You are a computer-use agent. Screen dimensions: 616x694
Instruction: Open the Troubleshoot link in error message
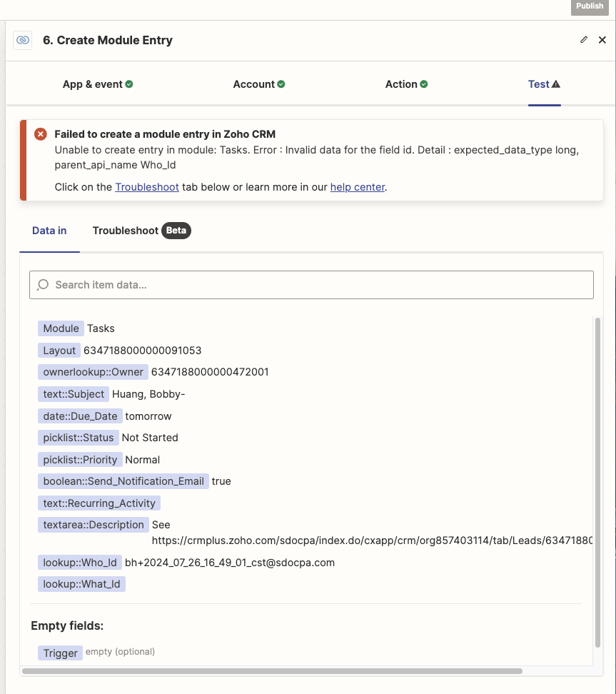pos(147,187)
